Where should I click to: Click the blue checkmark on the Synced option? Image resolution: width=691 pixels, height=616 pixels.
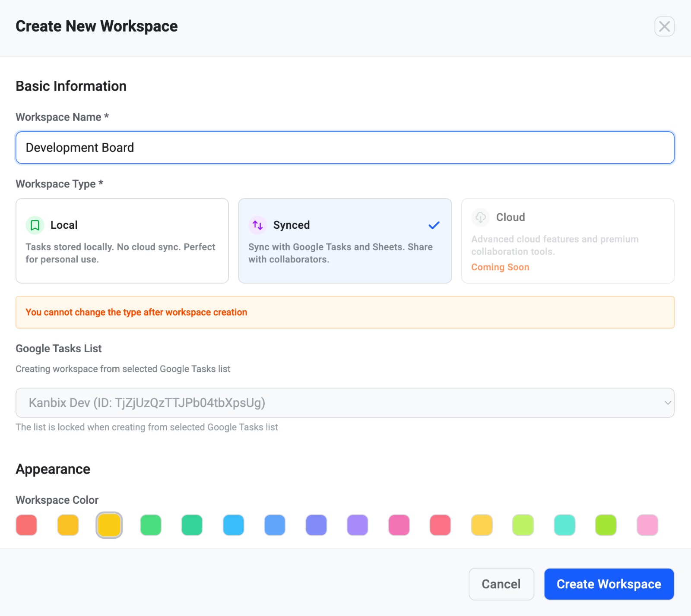[434, 225]
